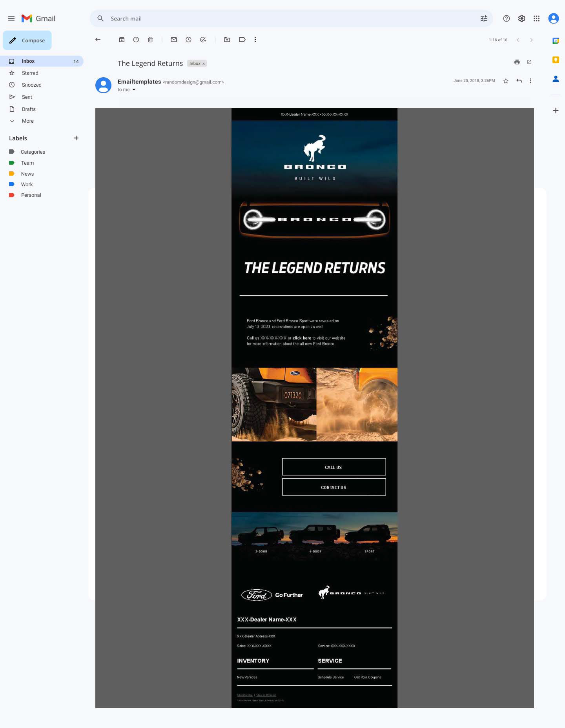Snooze this email with clock icon
This screenshot has height=728, width=565.
(x=189, y=40)
